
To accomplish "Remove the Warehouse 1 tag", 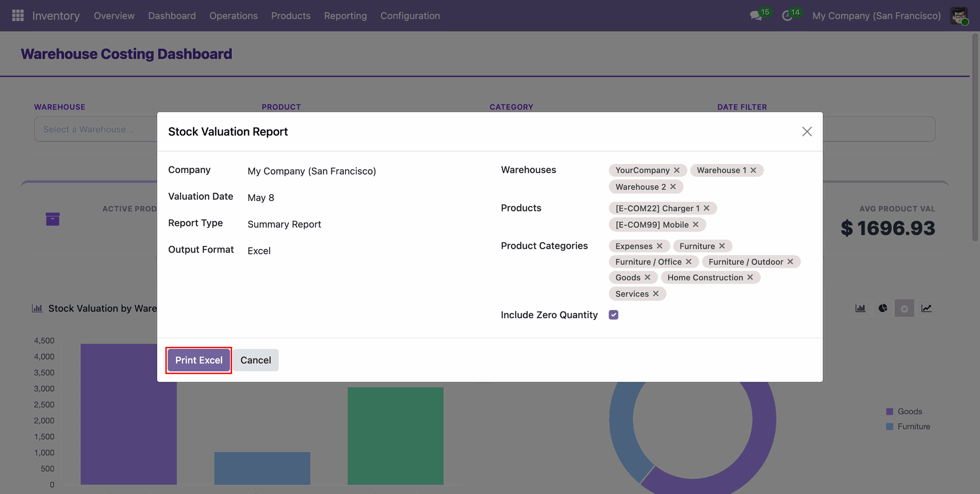I will pyautogui.click(x=753, y=170).
